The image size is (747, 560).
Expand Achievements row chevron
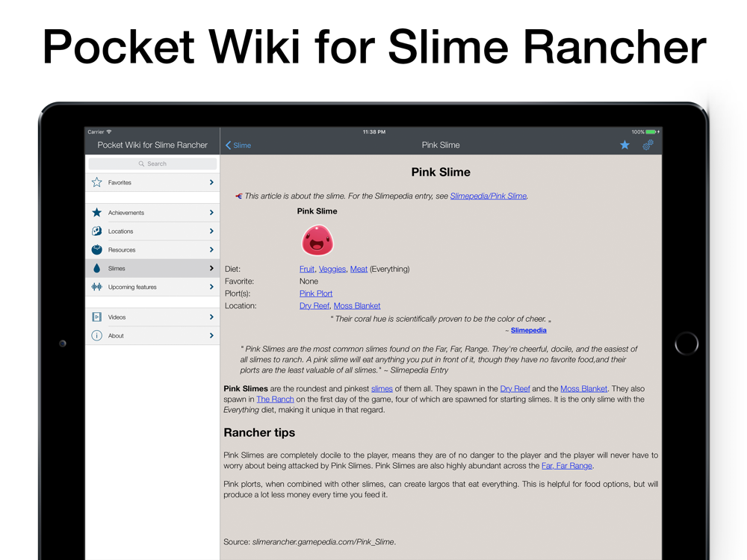(x=211, y=212)
